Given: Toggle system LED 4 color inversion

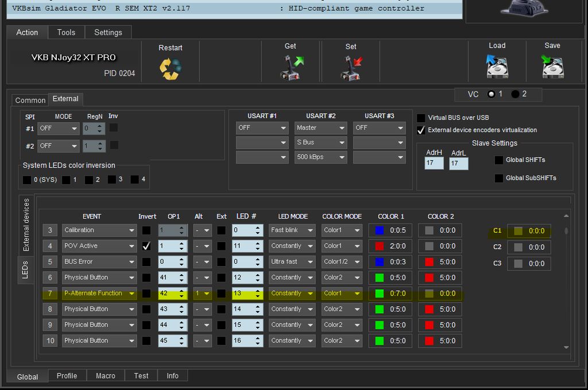Looking at the screenshot, I should pyautogui.click(x=134, y=180).
